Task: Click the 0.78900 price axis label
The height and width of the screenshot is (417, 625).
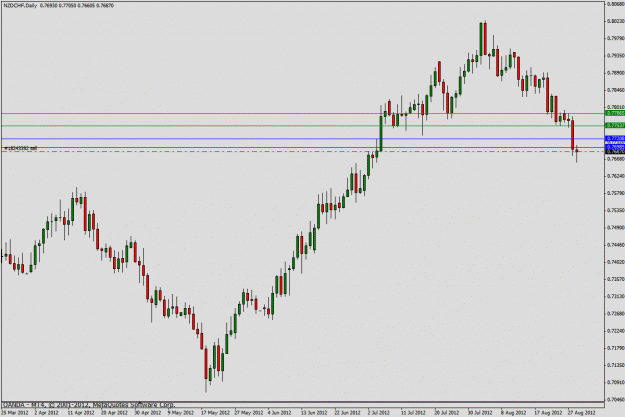Action: 615,73
